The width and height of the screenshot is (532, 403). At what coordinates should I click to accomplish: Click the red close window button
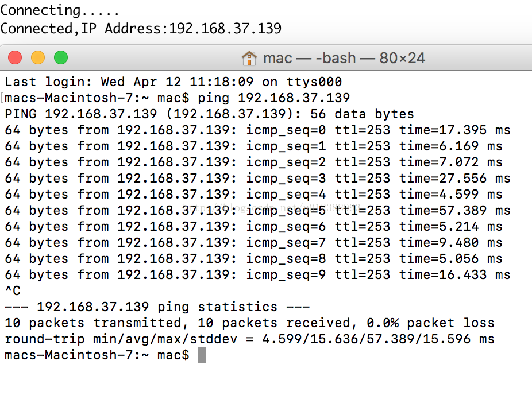pyautogui.click(x=15, y=57)
